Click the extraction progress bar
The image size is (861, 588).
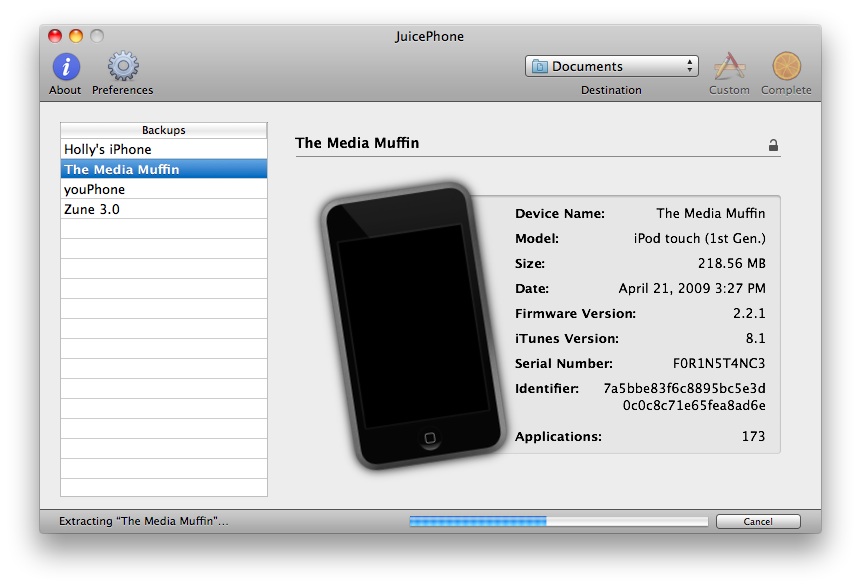coord(558,522)
